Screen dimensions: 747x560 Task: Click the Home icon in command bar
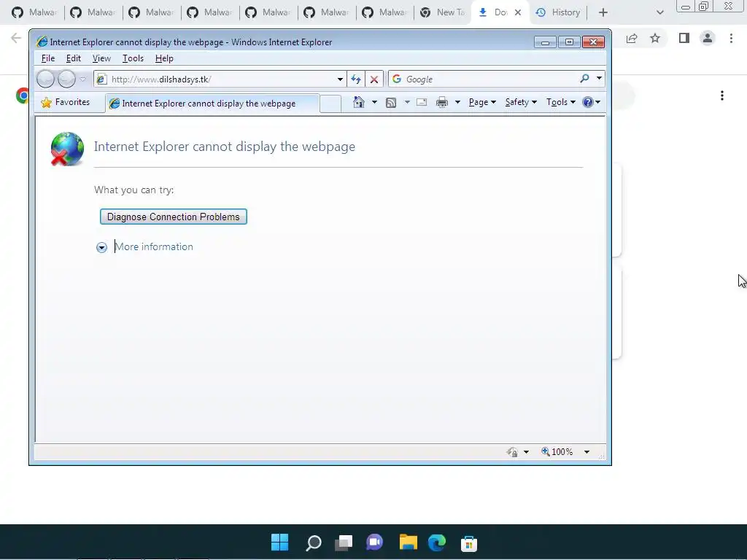(359, 102)
